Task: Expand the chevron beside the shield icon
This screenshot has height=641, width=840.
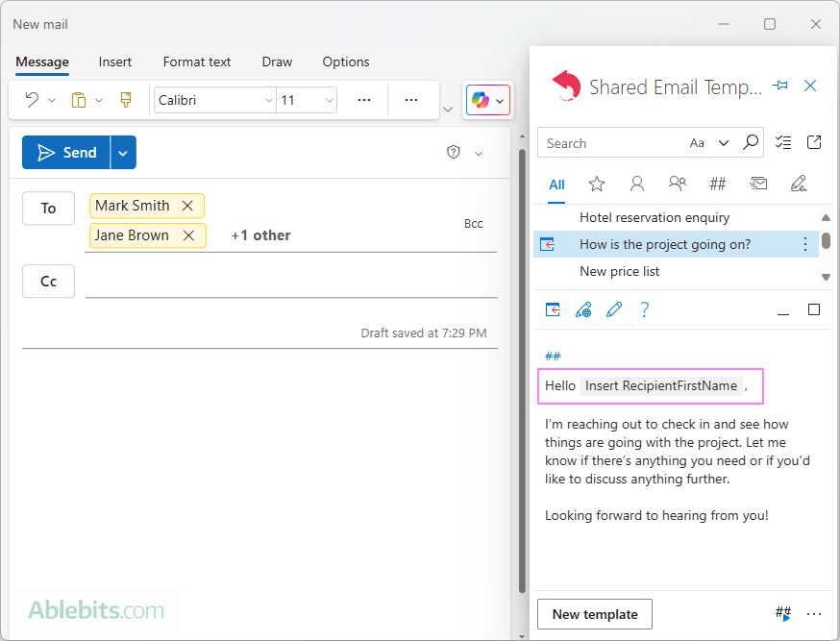Action: click(479, 154)
